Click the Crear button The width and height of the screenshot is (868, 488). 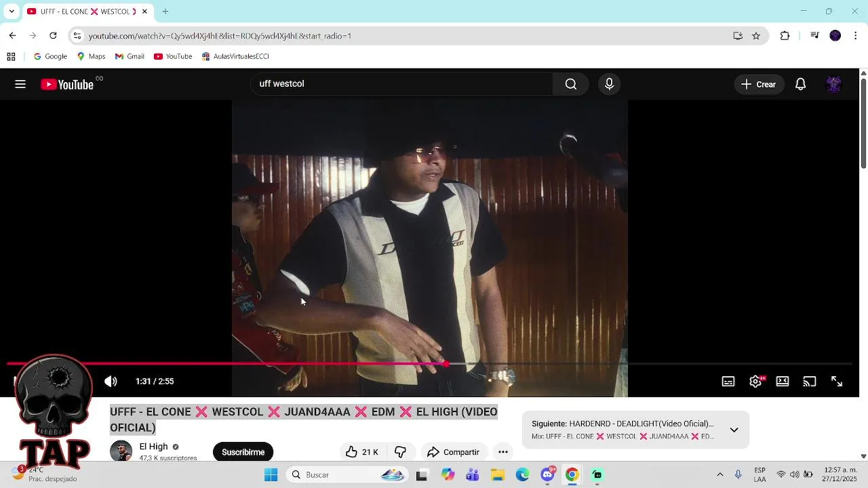[759, 84]
